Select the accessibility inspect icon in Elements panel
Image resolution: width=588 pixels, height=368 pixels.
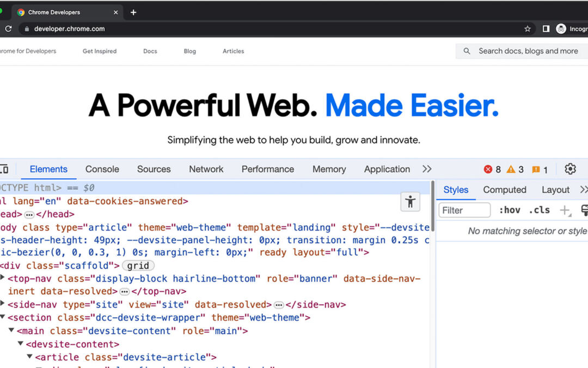pyautogui.click(x=410, y=202)
